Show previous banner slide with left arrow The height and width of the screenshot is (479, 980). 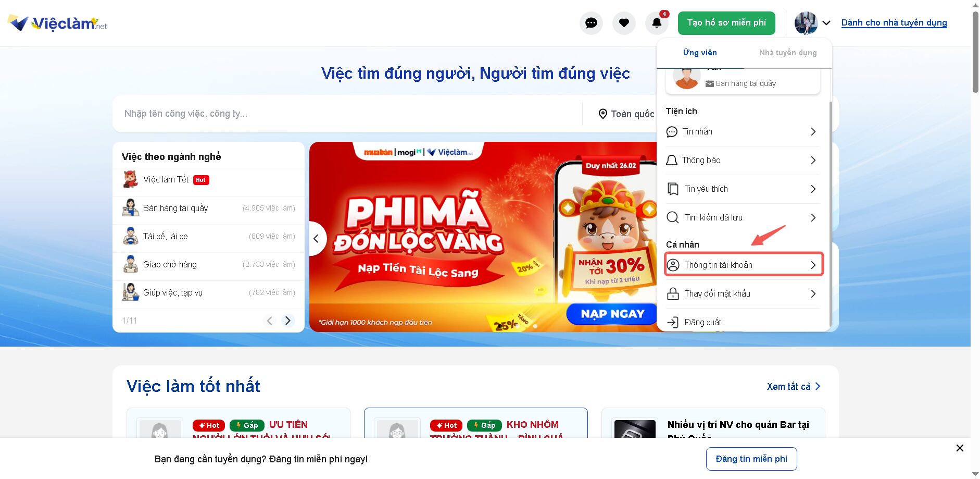[317, 239]
